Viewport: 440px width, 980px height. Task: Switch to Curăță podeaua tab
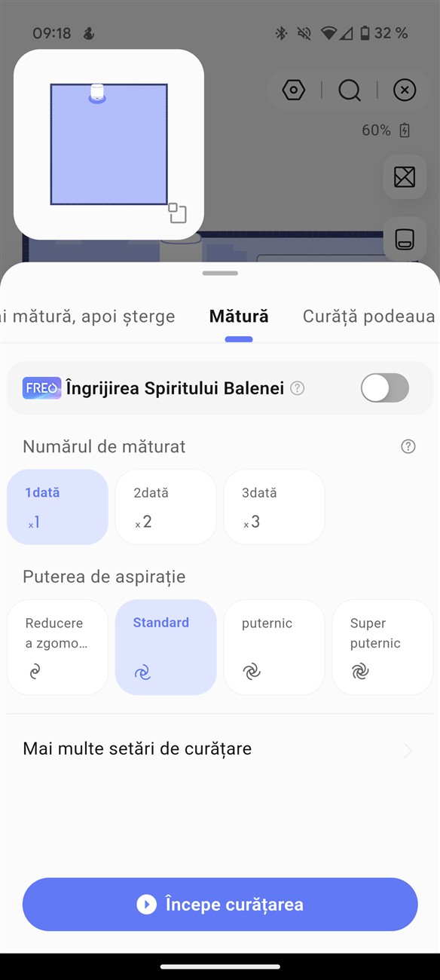click(369, 317)
